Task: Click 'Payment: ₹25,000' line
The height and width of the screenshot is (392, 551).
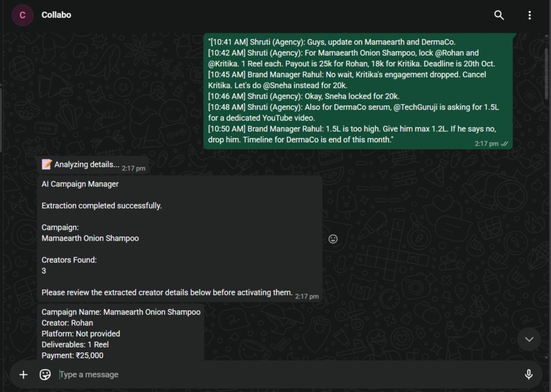Action: tap(73, 356)
